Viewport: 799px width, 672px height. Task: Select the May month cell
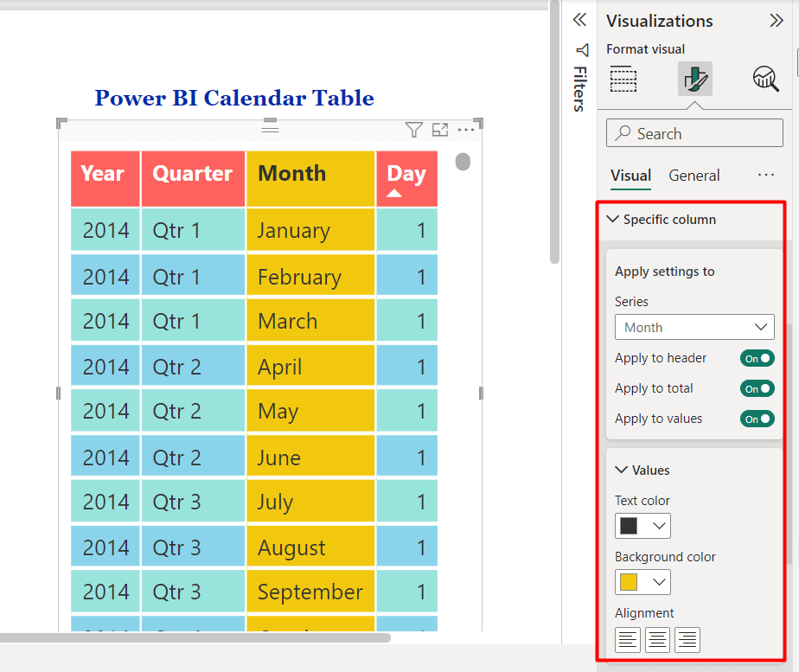click(x=310, y=411)
